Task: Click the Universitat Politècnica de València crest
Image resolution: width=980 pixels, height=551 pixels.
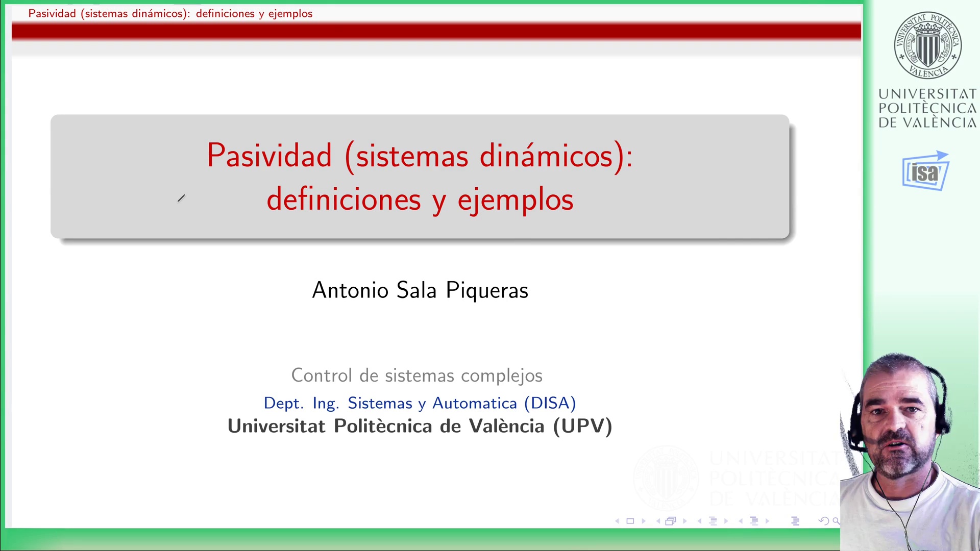Action: [x=927, y=45]
